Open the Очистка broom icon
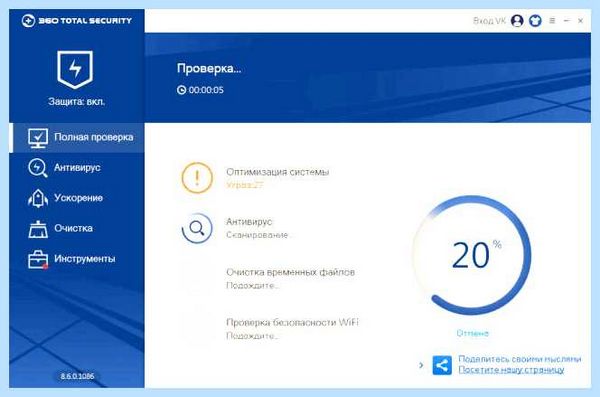 pos(38,229)
